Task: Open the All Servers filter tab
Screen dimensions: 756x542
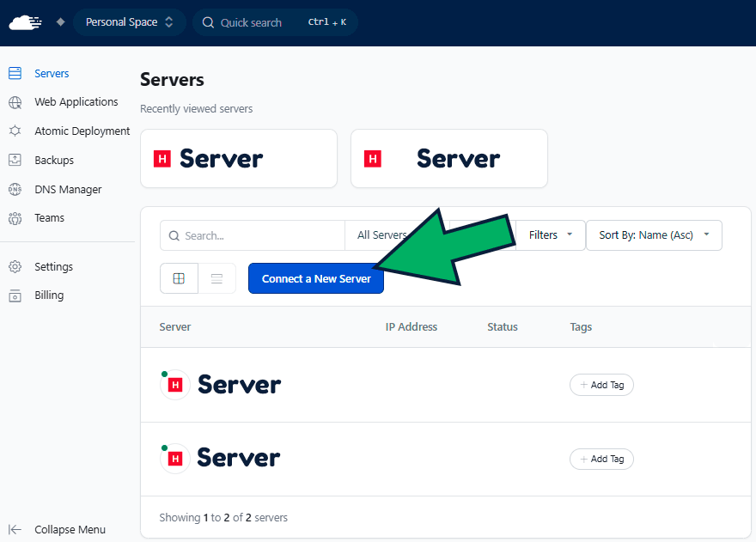Action: pyautogui.click(x=382, y=234)
